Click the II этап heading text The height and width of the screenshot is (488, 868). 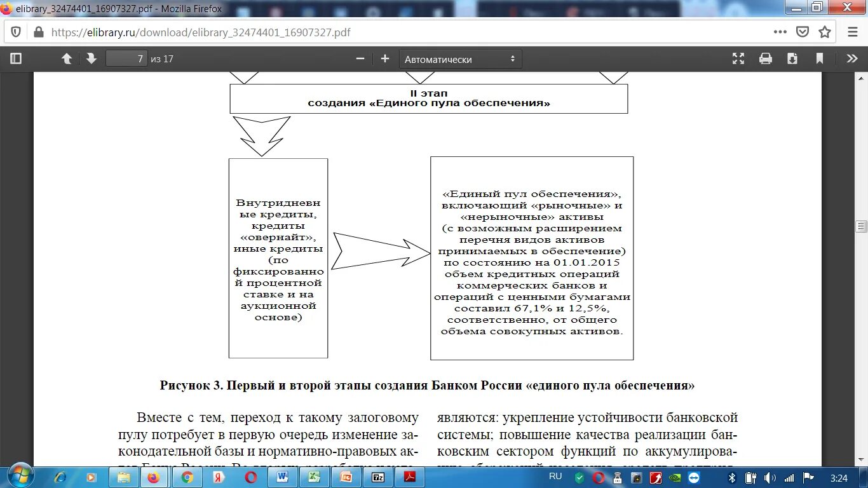tap(429, 93)
